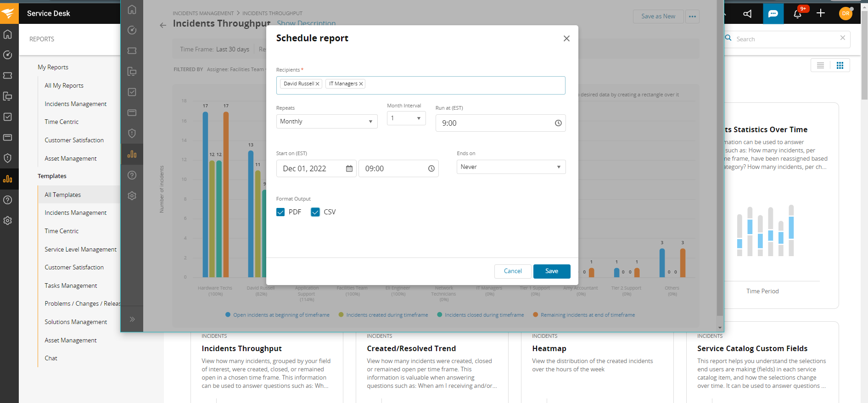Open the Repeats Monthly dropdown
Viewport: 868px width, 403px height.
(326, 122)
